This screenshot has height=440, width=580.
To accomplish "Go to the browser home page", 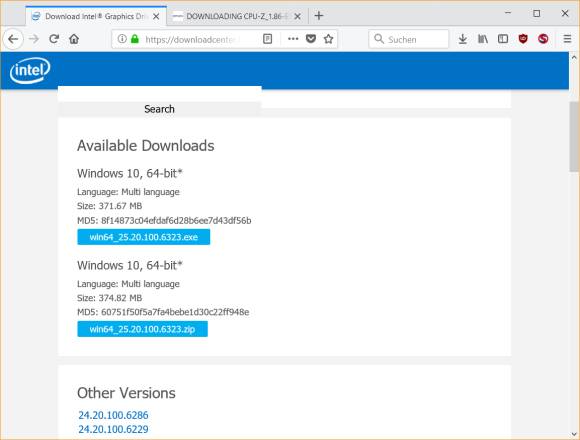I will [x=74, y=39].
